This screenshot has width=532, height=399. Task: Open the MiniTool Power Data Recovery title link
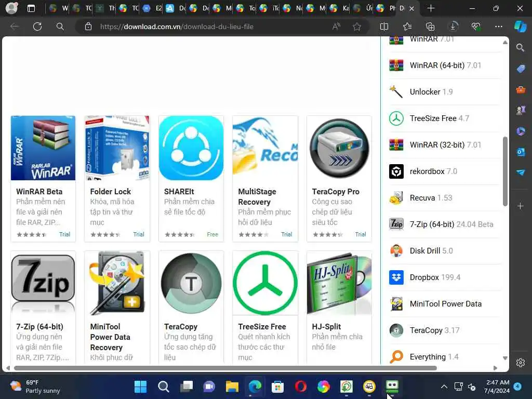click(110, 337)
